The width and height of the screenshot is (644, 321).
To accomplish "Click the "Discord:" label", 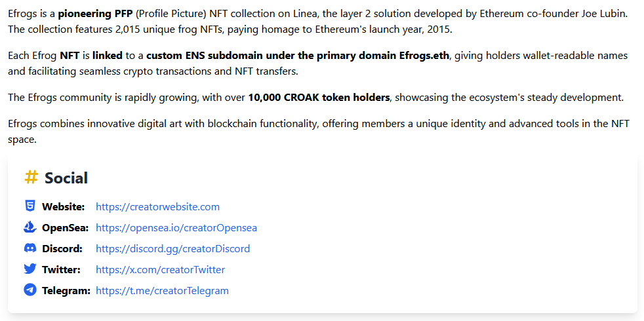I will point(62,249).
